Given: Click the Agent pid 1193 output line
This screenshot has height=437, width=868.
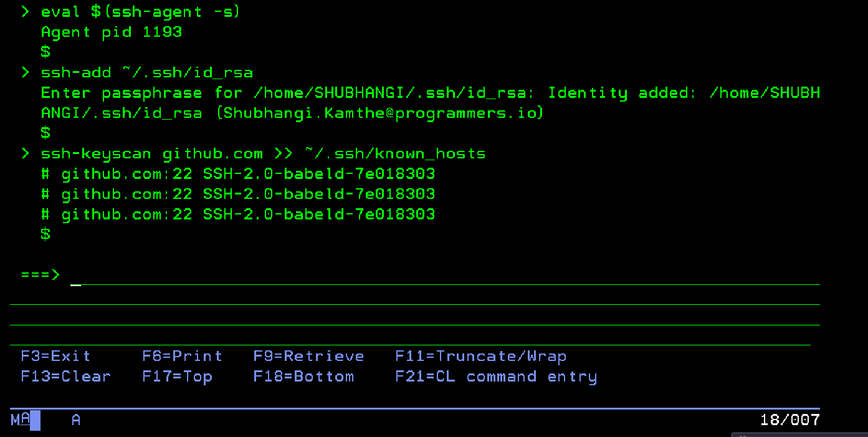Looking at the screenshot, I should (x=112, y=32).
